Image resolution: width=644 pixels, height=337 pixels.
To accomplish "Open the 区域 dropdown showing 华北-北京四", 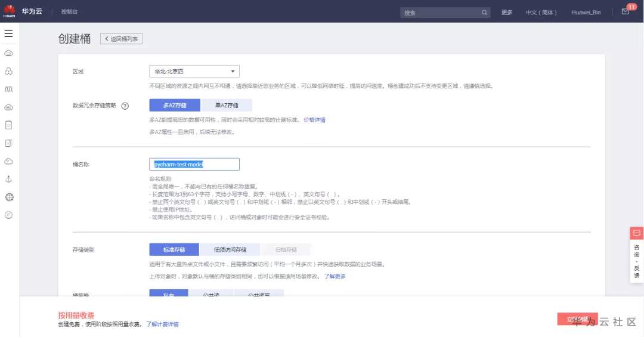I will click(x=194, y=71).
